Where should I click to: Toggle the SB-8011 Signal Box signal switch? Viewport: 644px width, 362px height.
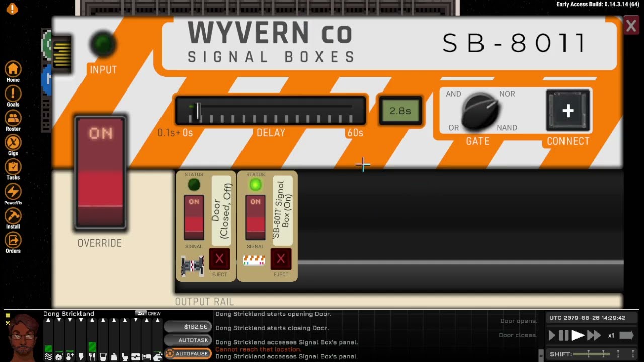click(x=255, y=217)
